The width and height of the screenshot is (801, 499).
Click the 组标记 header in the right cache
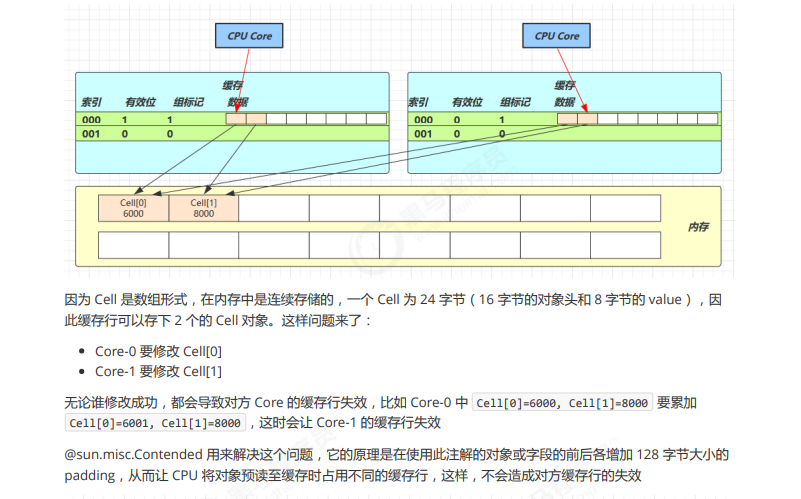pyautogui.click(x=515, y=102)
